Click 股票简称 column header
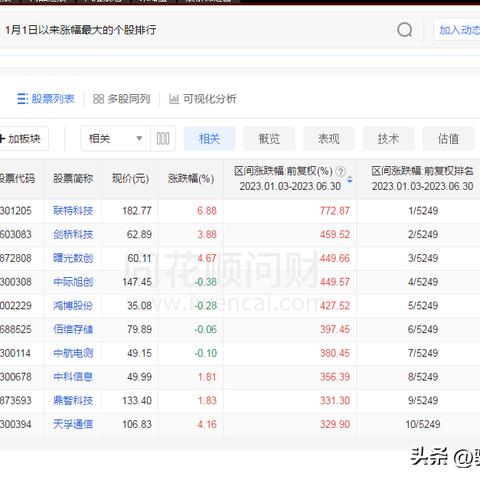 (x=73, y=179)
